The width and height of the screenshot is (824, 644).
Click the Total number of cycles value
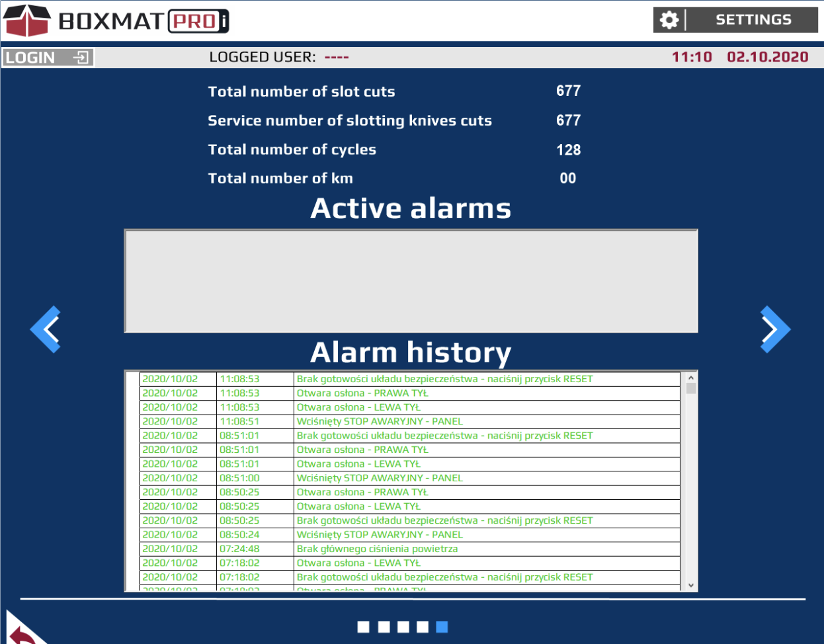(x=568, y=150)
